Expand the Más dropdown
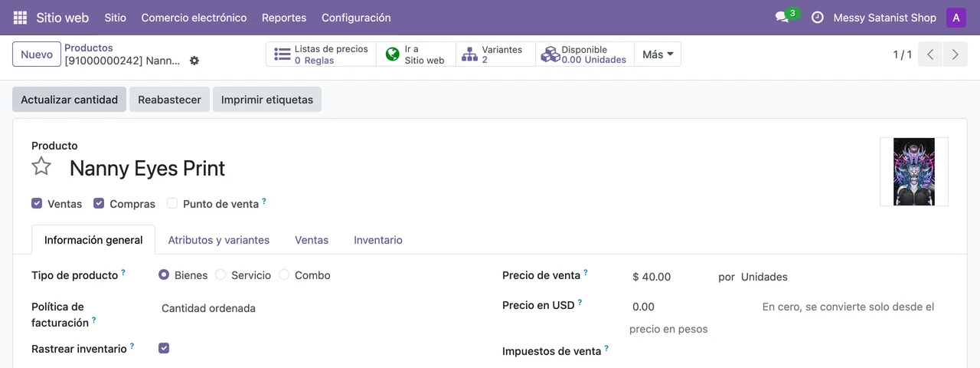The image size is (980, 368). [x=658, y=54]
